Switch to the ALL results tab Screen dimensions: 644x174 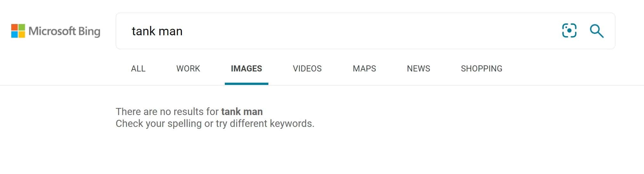pos(138,69)
